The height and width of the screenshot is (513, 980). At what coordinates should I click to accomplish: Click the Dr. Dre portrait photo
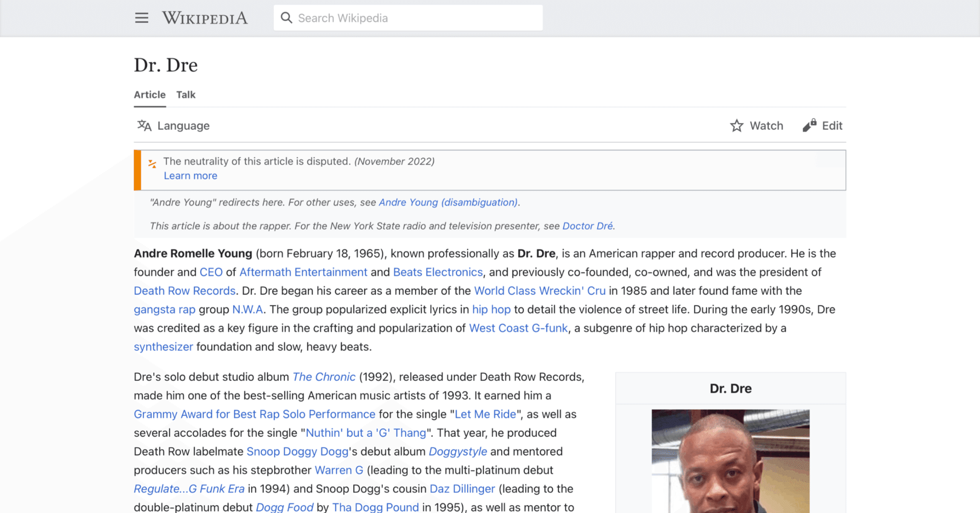pyautogui.click(x=730, y=461)
